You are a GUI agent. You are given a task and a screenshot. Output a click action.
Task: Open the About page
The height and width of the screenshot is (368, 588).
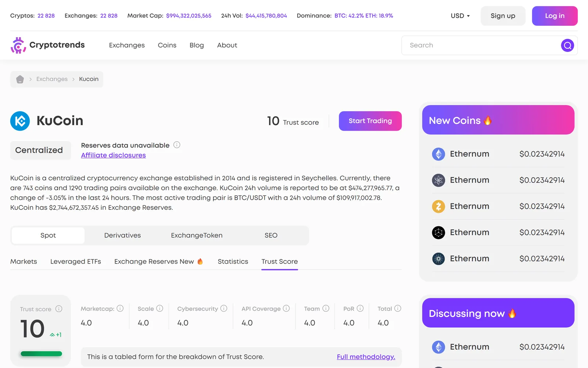pos(227,45)
